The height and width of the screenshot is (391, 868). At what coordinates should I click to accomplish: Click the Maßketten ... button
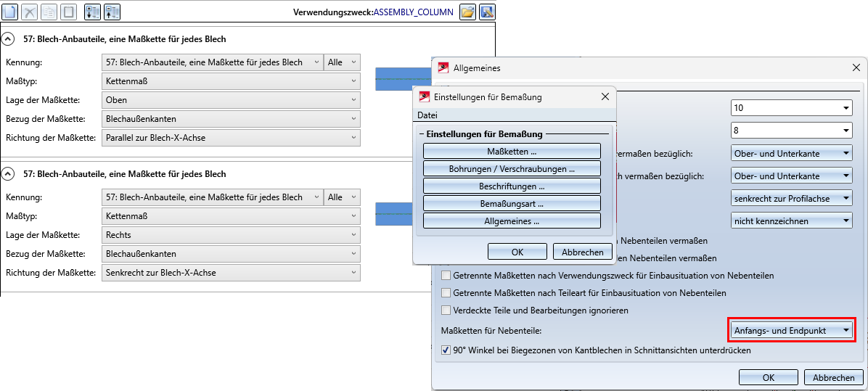click(x=512, y=151)
